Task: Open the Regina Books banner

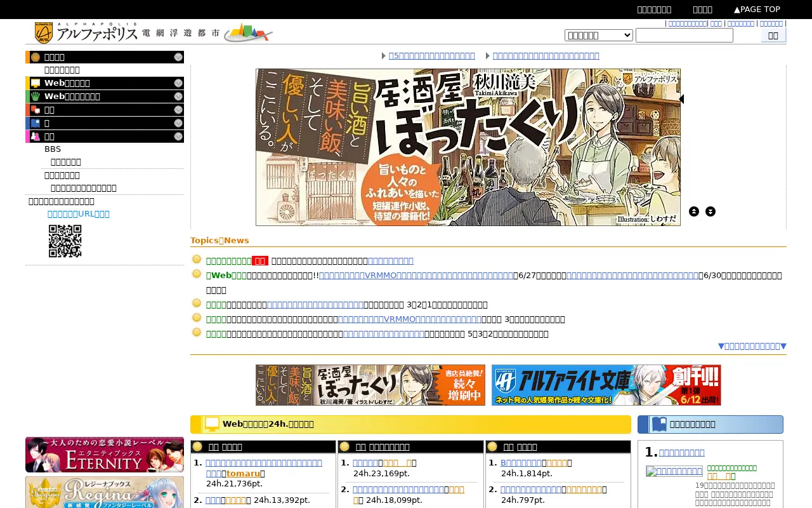Action: [105, 492]
